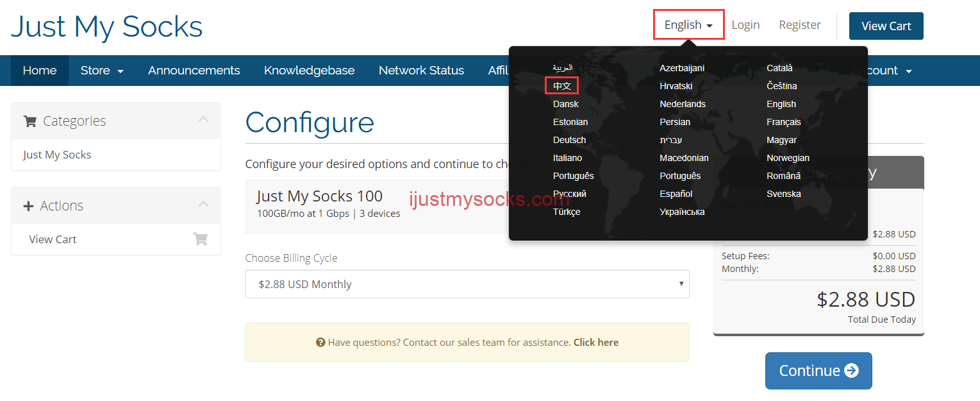Click the 100GB/mo at 1 Gbps description text
The height and width of the screenshot is (401, 980).
[x=328, y=214]
